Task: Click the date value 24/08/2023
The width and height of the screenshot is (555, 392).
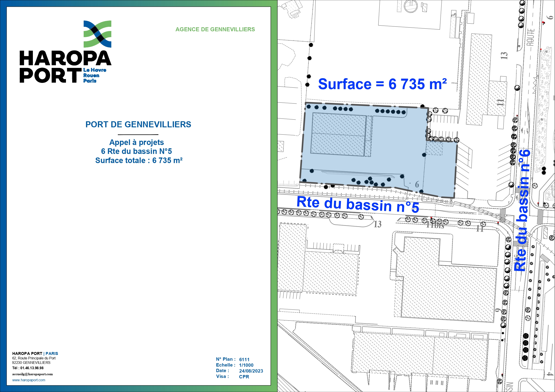Action: 251,371
